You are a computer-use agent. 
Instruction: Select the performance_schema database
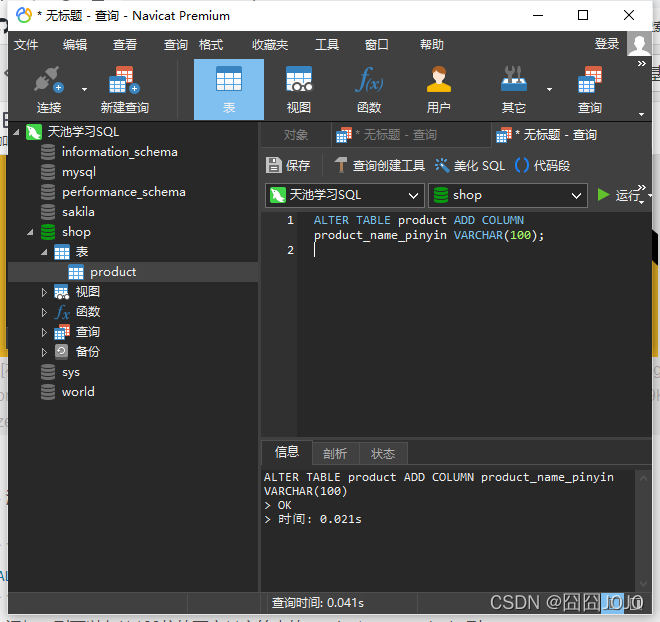[124, 192]
